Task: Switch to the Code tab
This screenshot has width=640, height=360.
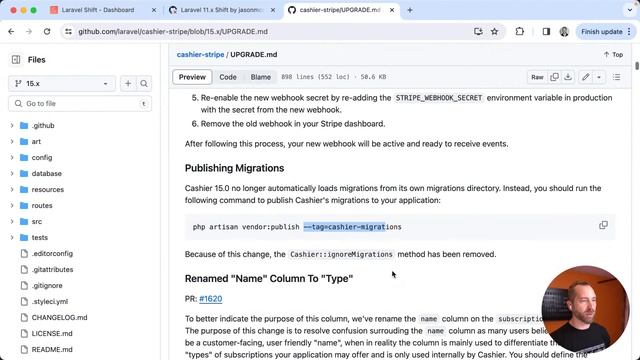Action: point(228,77)
